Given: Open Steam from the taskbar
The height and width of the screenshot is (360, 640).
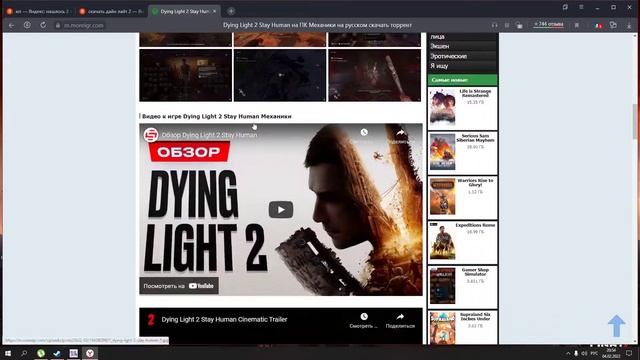Looking at the screenshot, I should (x=57, y=353).
